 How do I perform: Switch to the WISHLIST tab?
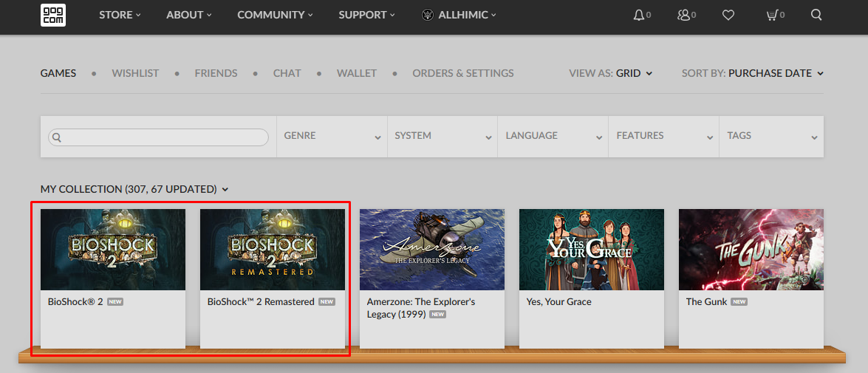click(135, 73)
